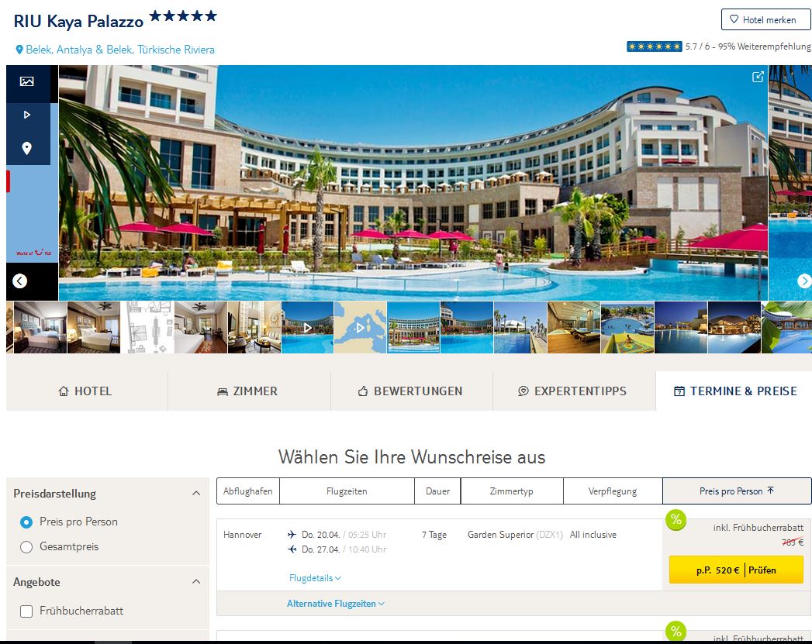Sort by the Preis pro Person column
This screenshot has width=812, height=644.
pyautogui.click(x=737, y=491)
